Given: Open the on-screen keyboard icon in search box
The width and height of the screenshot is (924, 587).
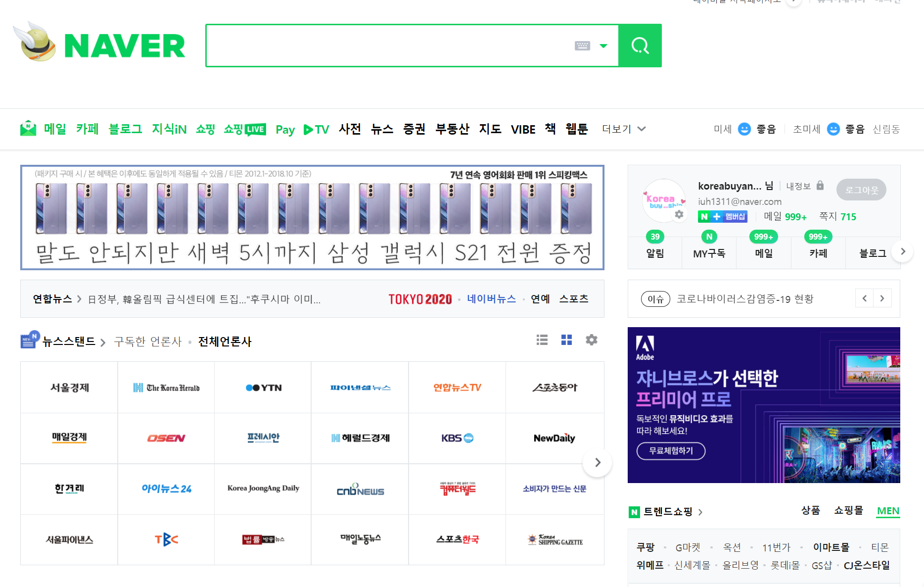Looking at the screenshot, I should click(582, 46).
